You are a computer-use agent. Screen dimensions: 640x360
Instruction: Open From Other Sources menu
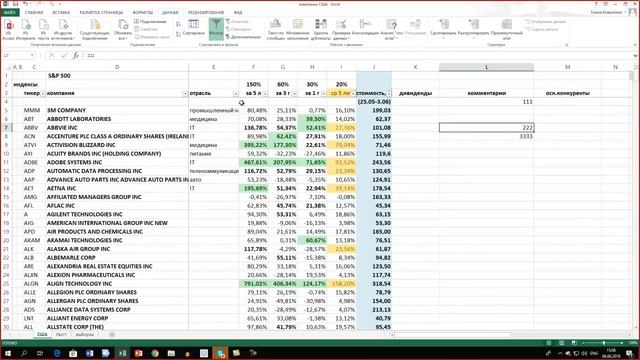63,29
